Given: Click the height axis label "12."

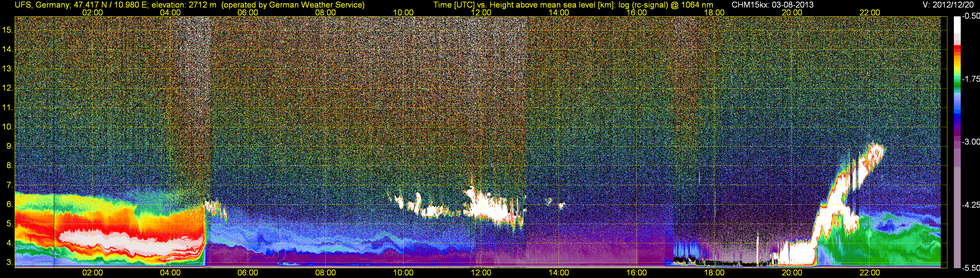Looking at the screenshot, I should tap(8, 88).
